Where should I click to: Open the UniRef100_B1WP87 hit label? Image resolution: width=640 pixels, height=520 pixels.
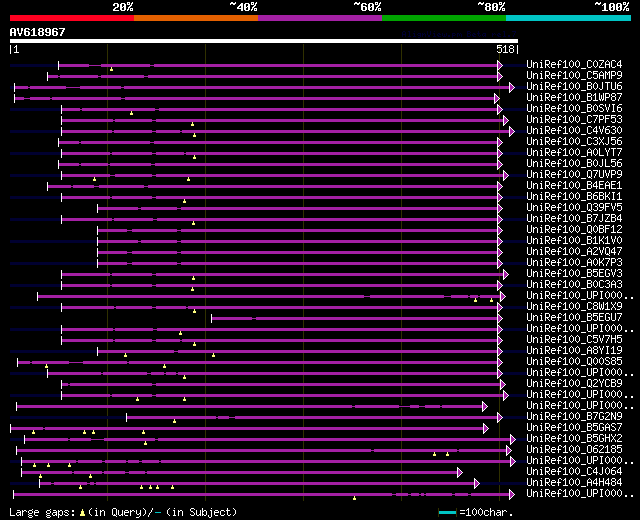574,98
